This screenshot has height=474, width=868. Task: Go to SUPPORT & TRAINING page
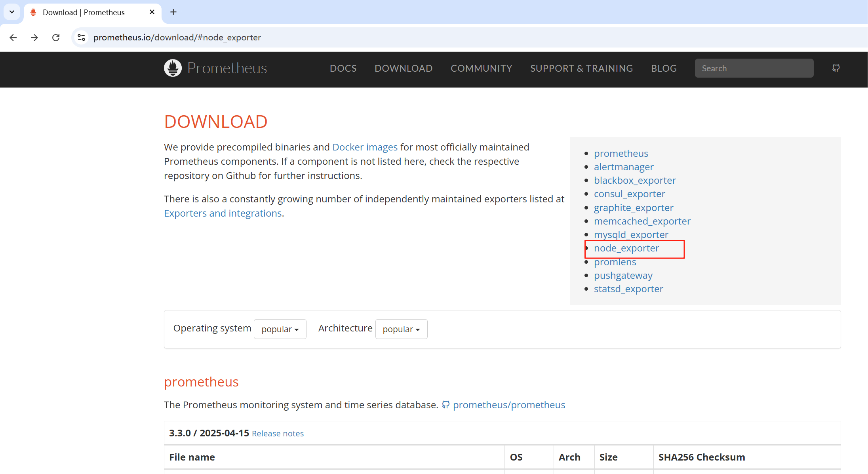click(581, 68)
